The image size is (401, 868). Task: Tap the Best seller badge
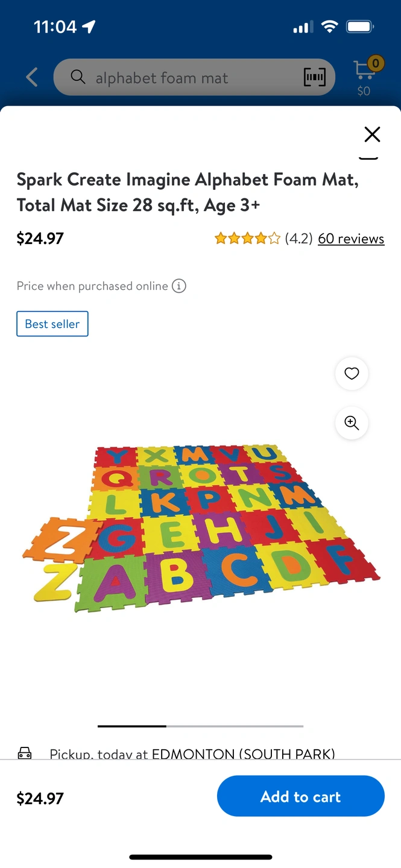pos(52,324)
